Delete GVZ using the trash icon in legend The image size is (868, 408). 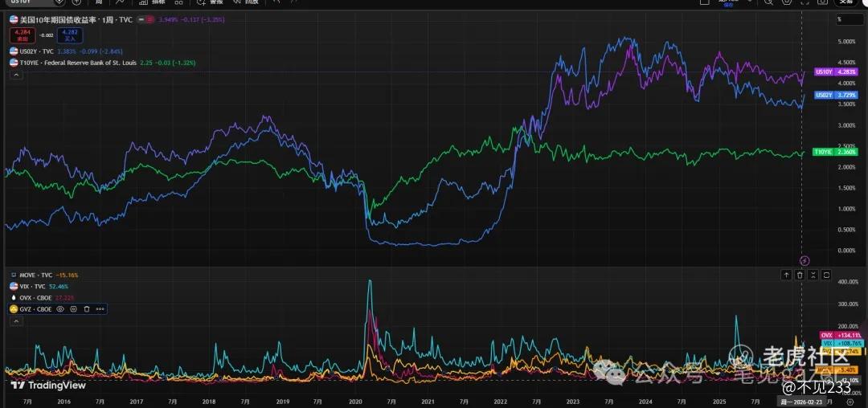[x=87, y=309]
